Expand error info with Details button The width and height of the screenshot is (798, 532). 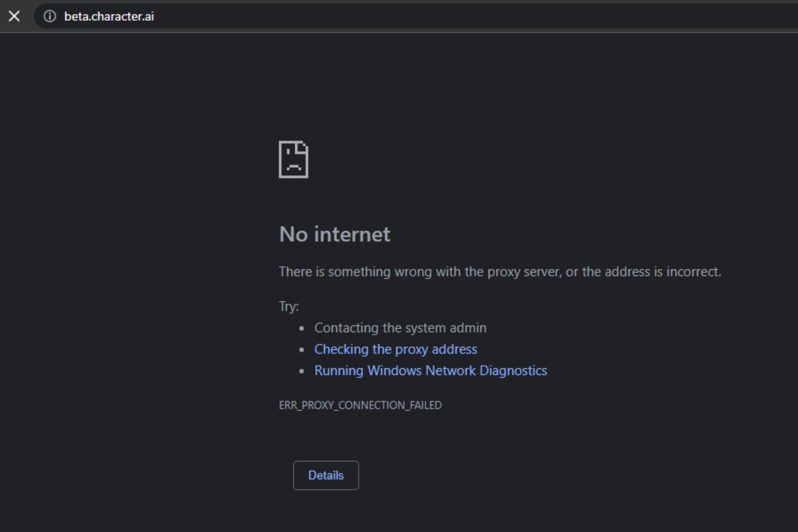[x=326, y=475]
